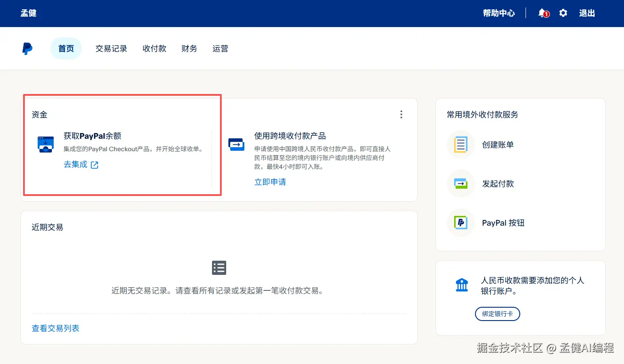Image resolution: width=624 pixels, height=364 pixels.
Task: Open the 查看交易列表 link
Action: coord(55,329)
